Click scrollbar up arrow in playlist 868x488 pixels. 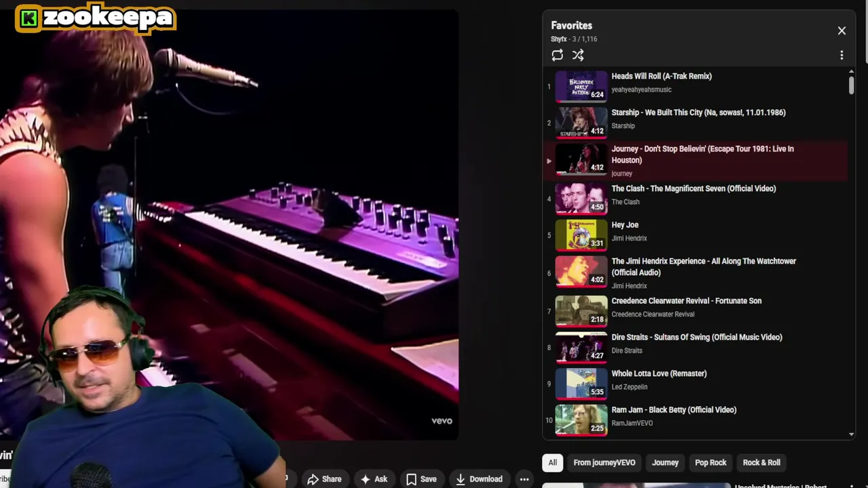coord(851,71)
